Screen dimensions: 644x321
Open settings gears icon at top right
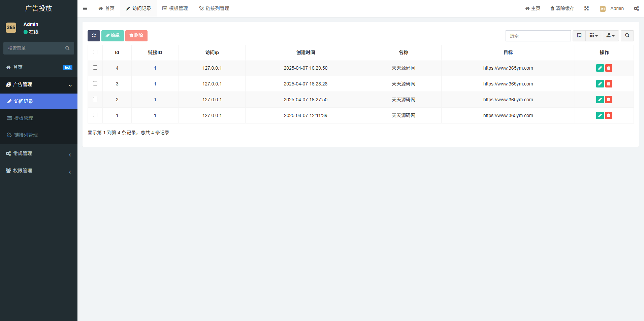pyautogui.click(x=636, y=8)
